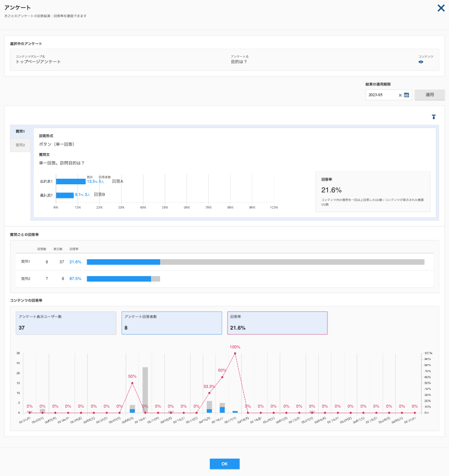The height and width of the screenshot is (476, 449).
Task: Close the アンケート dialog with X icon
Action: click(x=441, y=8)
